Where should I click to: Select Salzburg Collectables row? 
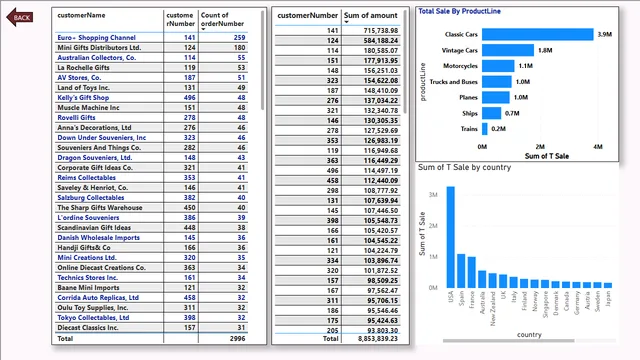pos(151,198)
